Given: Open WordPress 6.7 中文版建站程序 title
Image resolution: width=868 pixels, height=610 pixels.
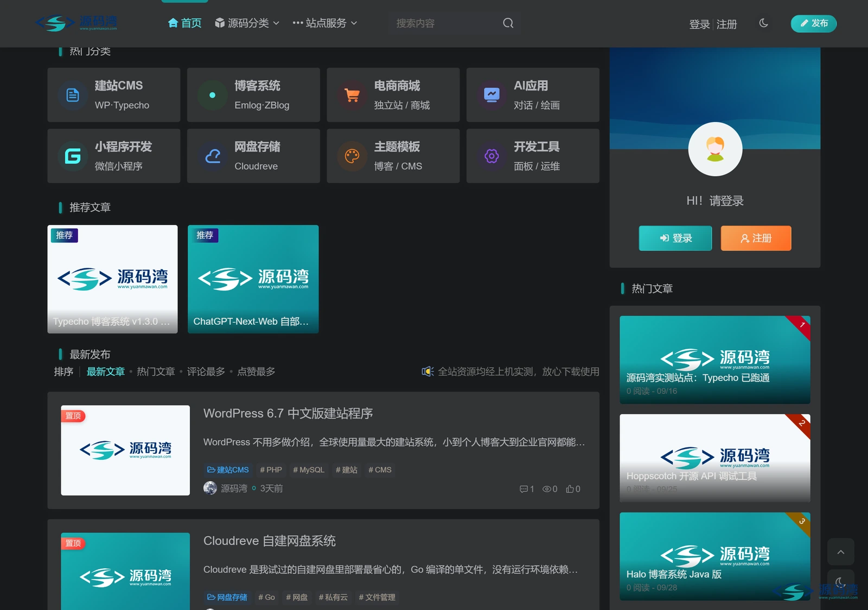Looking at the screenshot, I should [288, 413].
